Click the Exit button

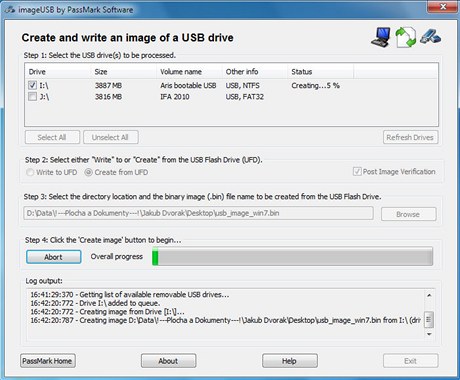click(x=411, y=361)
